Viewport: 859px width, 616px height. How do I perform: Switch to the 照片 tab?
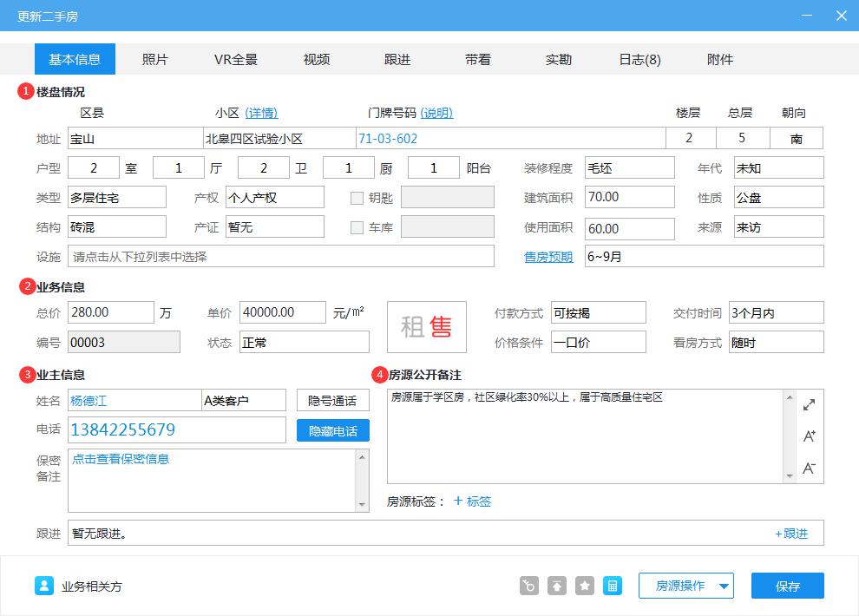click(x=156, y=60)
